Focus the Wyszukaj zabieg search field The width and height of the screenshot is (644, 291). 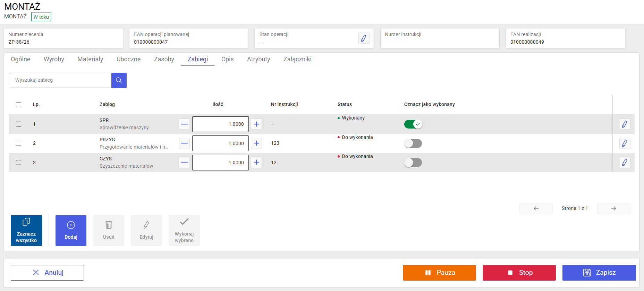point(61,80)
